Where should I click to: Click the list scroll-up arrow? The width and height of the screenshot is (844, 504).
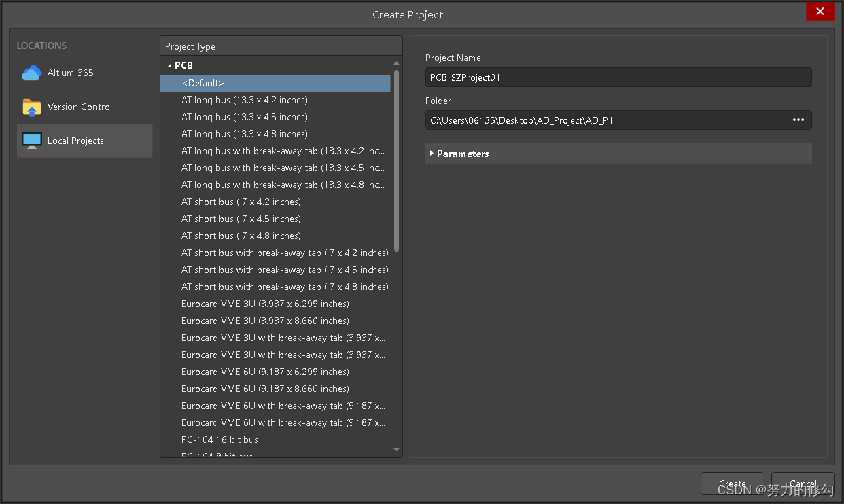397,64
